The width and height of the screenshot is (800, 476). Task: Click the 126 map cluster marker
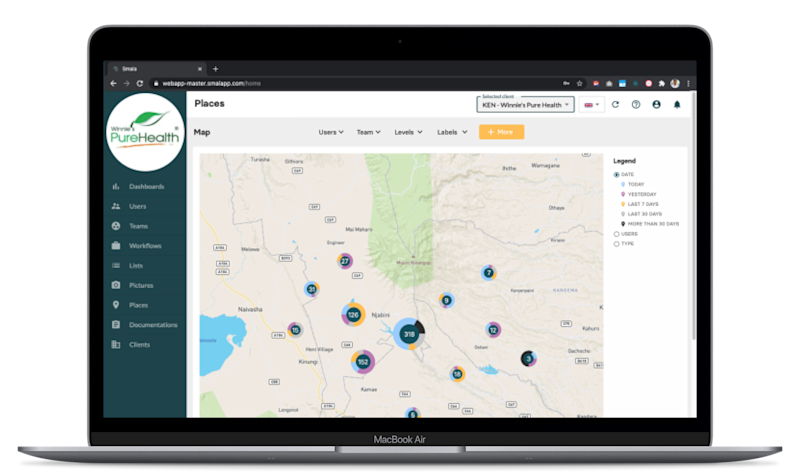pos(353,315)
